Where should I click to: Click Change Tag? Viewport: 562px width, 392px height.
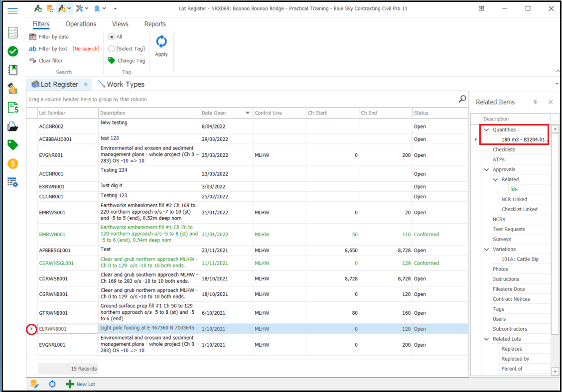127,61
